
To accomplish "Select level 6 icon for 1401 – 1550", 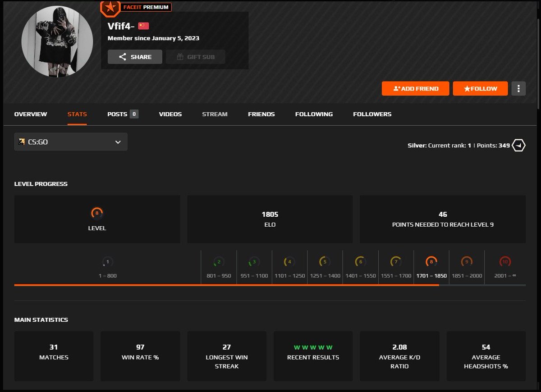I will [x=360, y=261].
